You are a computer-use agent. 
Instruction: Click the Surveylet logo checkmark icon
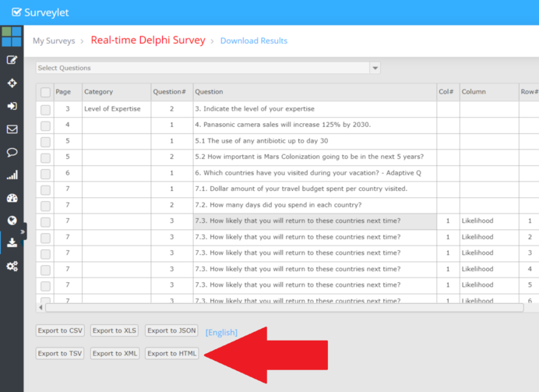[x=16, y=12]
